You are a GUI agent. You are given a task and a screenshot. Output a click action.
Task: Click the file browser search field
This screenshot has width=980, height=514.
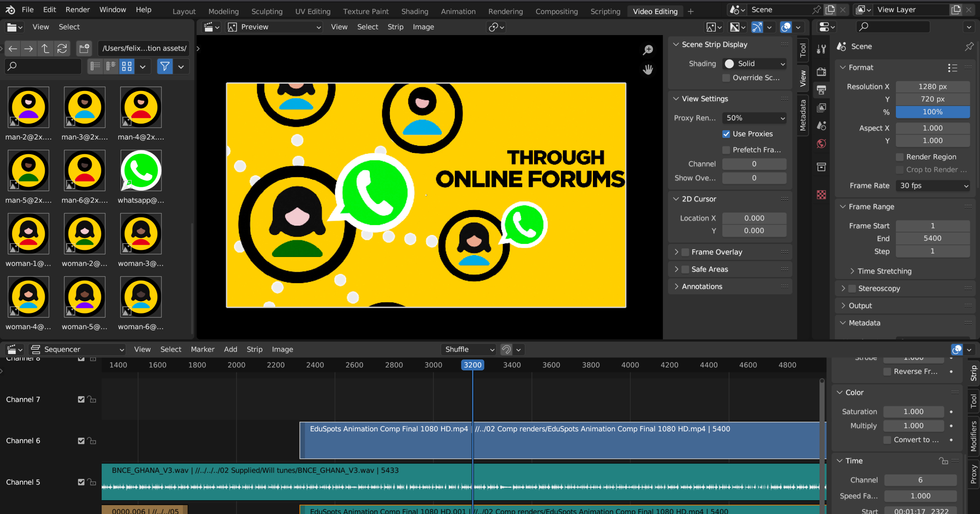coord(43,66)
